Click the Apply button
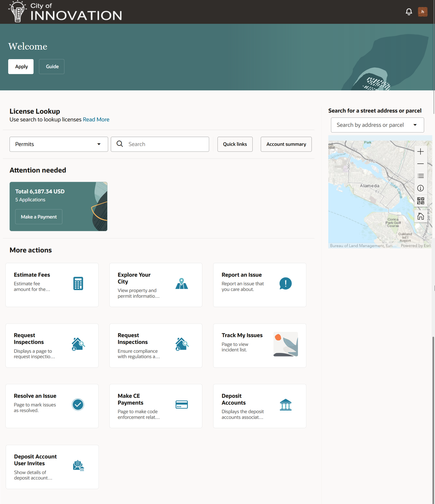This screenshot has width=435, height=504. (x=21, y=66)
